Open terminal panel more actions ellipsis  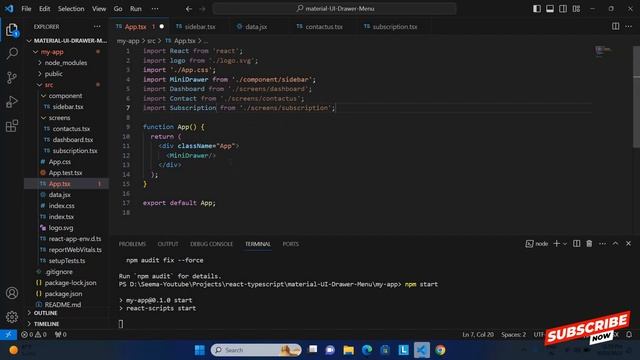pos(602,244)
